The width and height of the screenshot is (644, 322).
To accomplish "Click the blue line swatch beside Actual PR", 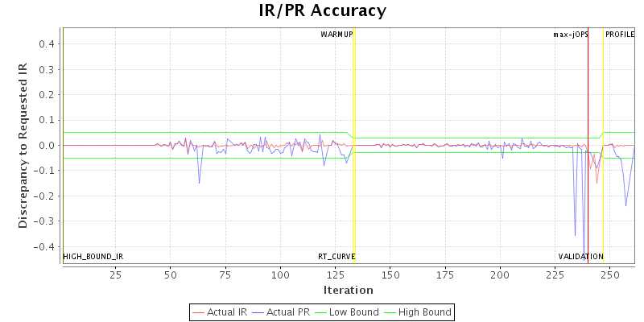I will click(x=259, y=312).
